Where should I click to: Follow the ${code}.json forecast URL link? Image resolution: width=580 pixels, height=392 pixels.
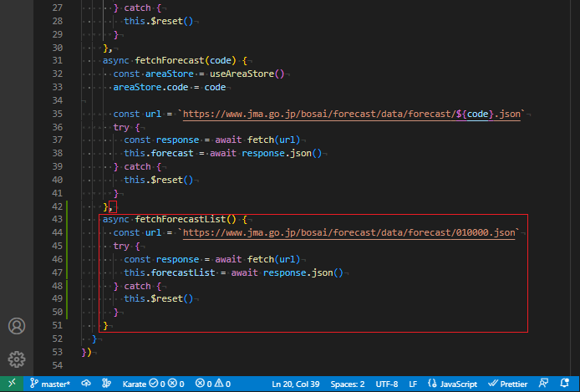click(351, 114)
